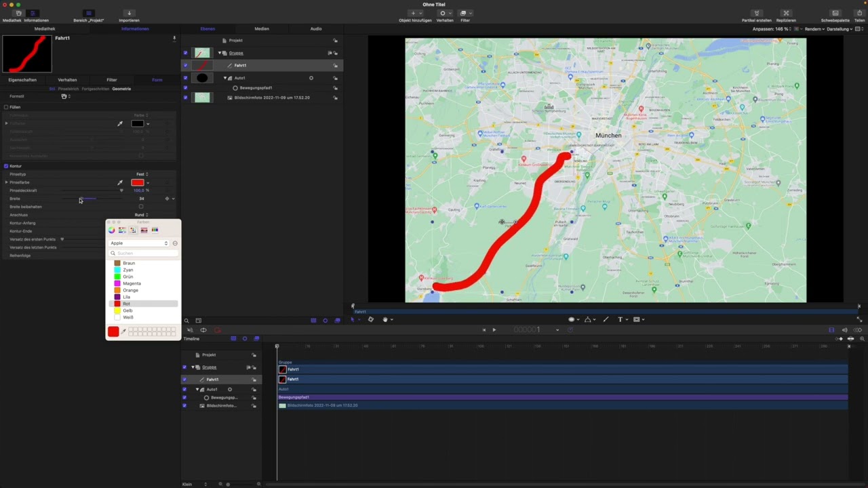
Task: Select image palettes mode in Farben window
Action: pyautogui.click(x=144, y=230)
